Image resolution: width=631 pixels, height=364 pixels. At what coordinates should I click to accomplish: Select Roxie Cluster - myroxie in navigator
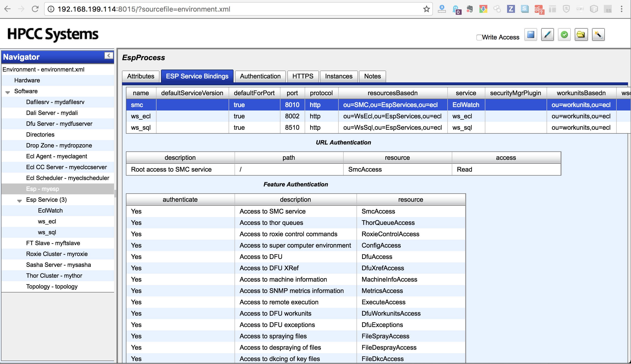pos(57,254)
